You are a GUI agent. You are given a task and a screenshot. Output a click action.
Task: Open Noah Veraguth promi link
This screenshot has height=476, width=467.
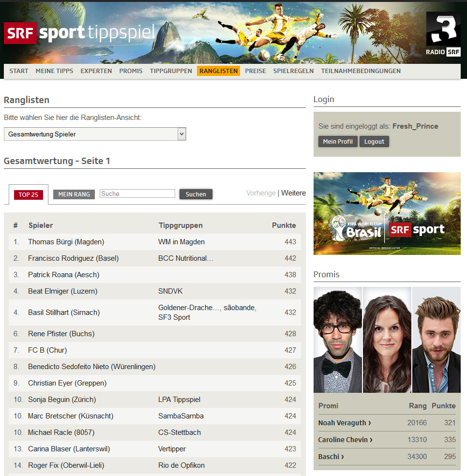coord(345,423)
